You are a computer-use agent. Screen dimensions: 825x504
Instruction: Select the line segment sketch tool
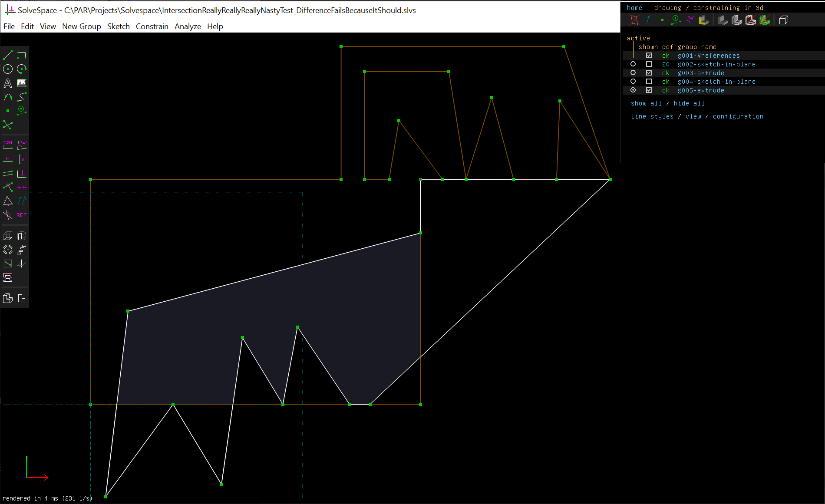tap(8, 55)
